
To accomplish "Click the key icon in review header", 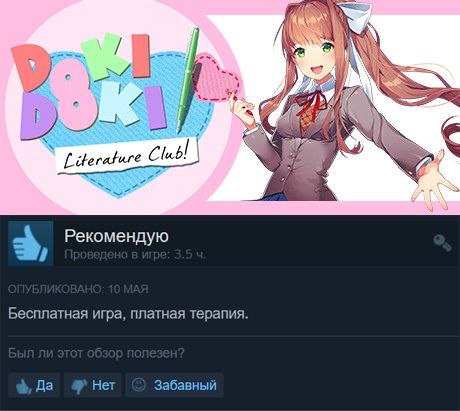I will point(442,243).
